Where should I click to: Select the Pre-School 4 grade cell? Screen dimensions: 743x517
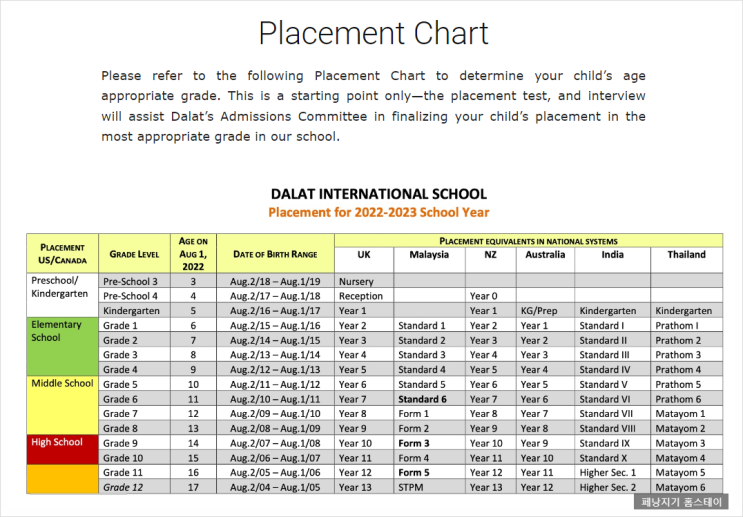[x=134, y=296]
